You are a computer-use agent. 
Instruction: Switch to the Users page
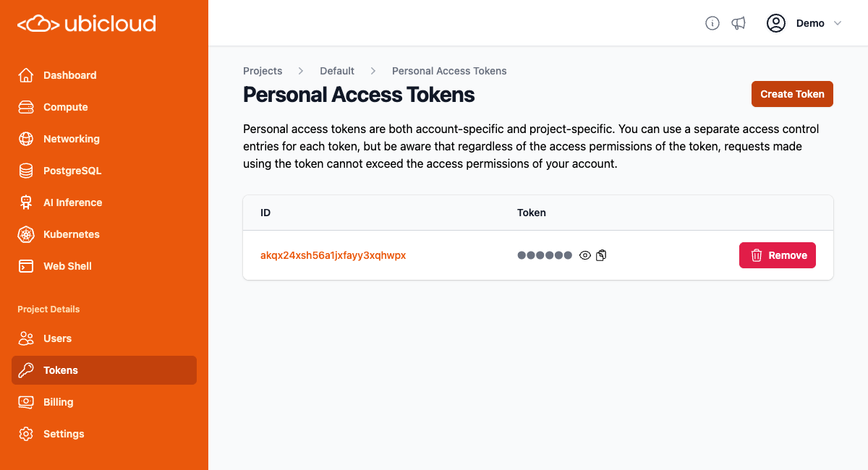[x=57, y=338]
